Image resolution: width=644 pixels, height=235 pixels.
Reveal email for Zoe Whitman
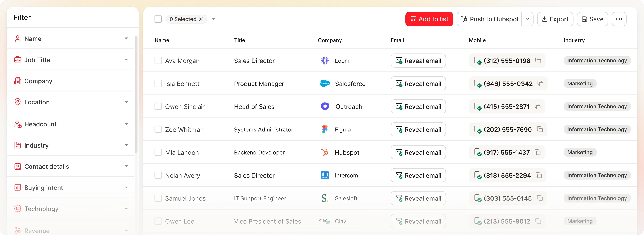[x=418, y=129]
